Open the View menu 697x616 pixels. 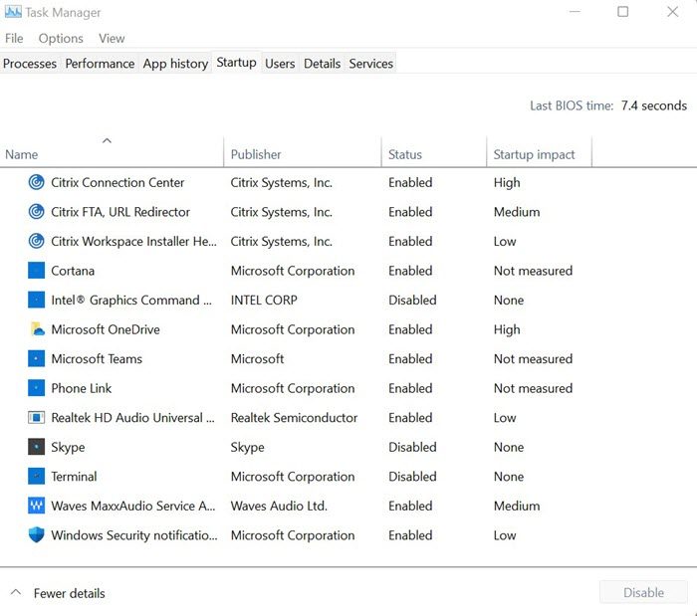click(112, 38)
